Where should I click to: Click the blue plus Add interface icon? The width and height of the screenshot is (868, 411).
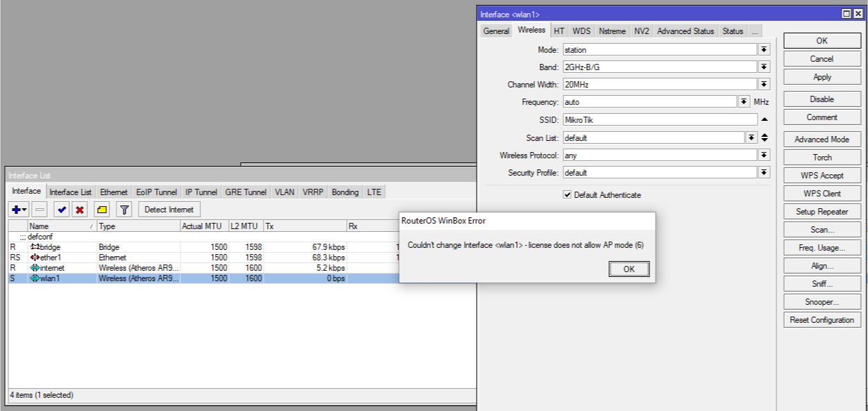pyautogui.click(x=17, y=210)
